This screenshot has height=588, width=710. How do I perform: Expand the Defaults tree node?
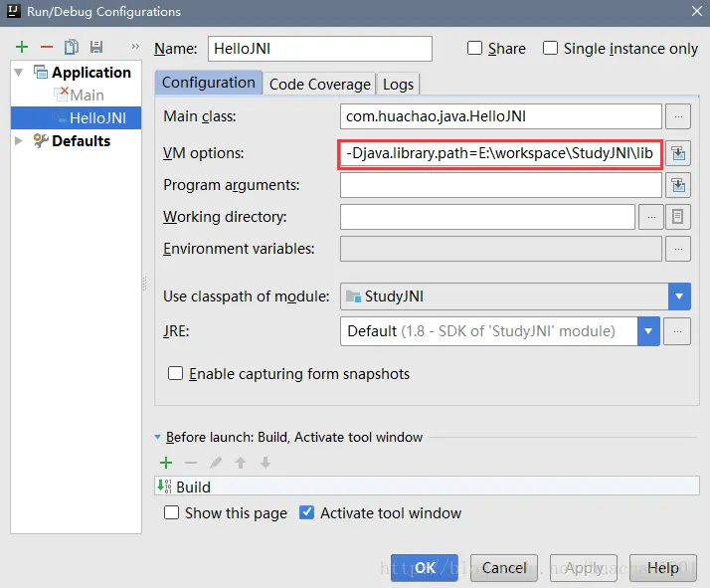click(19, 141)
